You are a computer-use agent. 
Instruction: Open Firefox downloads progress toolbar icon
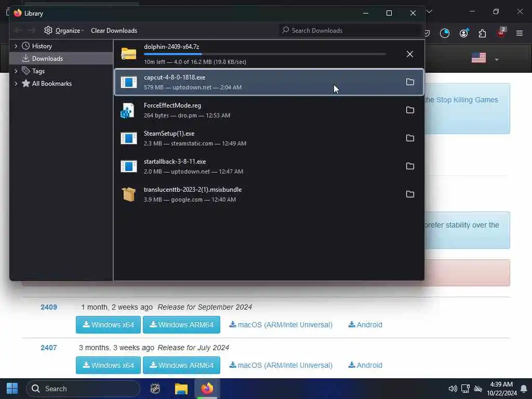tap(445, 33)
